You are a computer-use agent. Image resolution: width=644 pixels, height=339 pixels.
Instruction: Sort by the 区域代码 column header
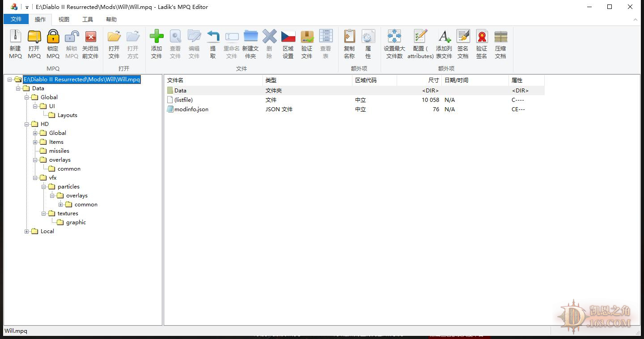click(x=374, y=80)
